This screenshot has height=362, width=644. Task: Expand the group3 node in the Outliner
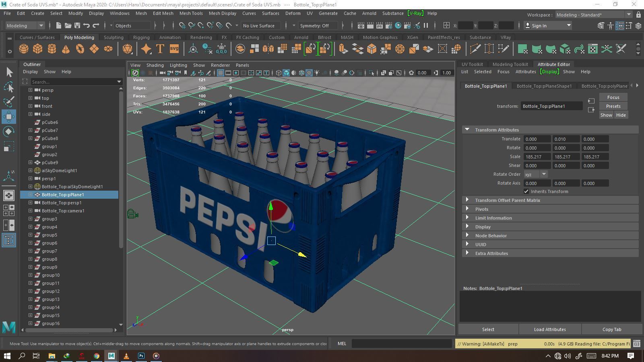[30, 219]
